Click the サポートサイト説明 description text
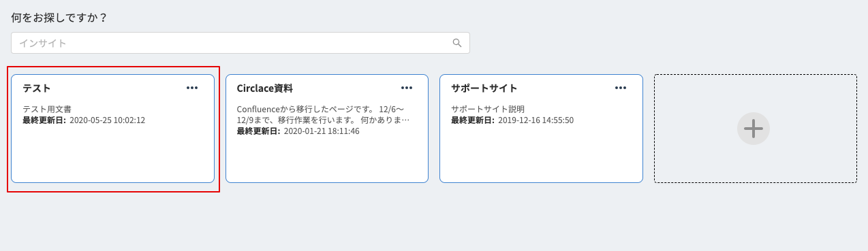The width and height of the screenshot is (868, 251). (x=488, y=109)
